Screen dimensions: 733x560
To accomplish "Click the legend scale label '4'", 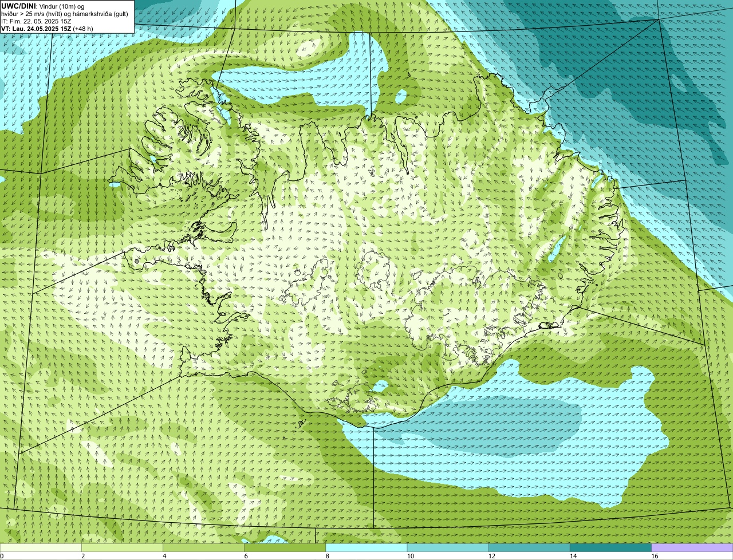I will coord(164,556).
